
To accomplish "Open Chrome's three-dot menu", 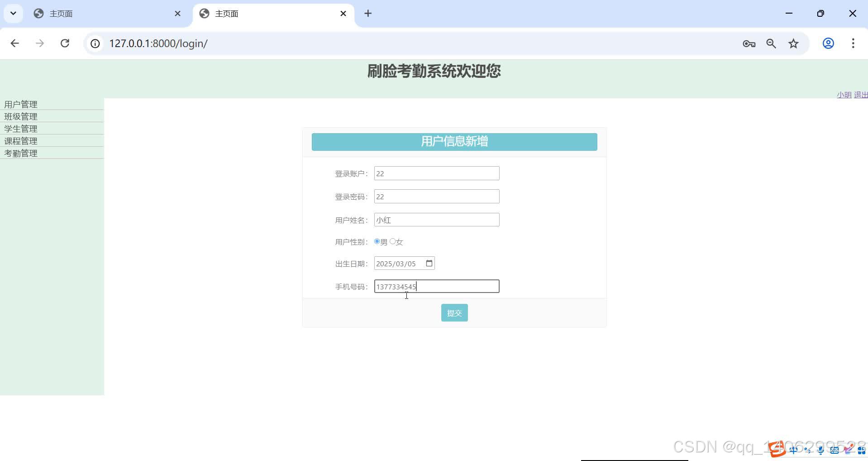I will pos(853,43).
